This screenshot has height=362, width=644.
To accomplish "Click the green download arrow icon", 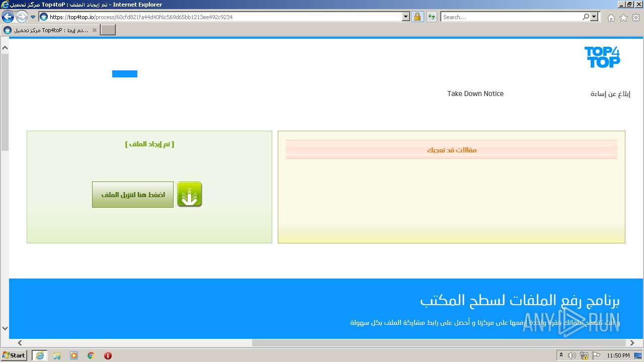I will pyautogui.click(x=190, y=195).
